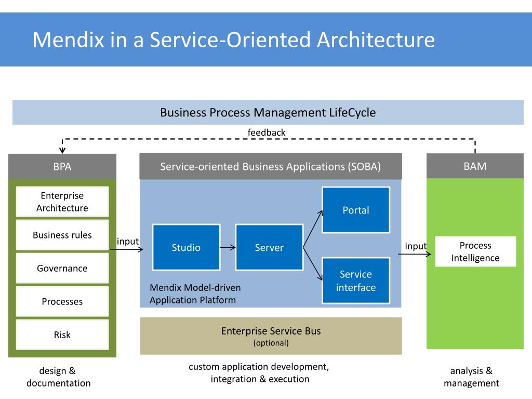Image resolution: width=532 pixels, height=399 pixels.
Task: Select the Business rules box
Action: tap(62, 235)
